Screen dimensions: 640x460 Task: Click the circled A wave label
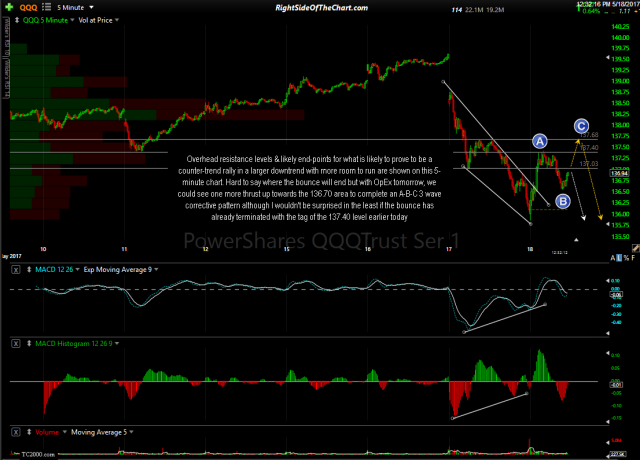point(540,141)
